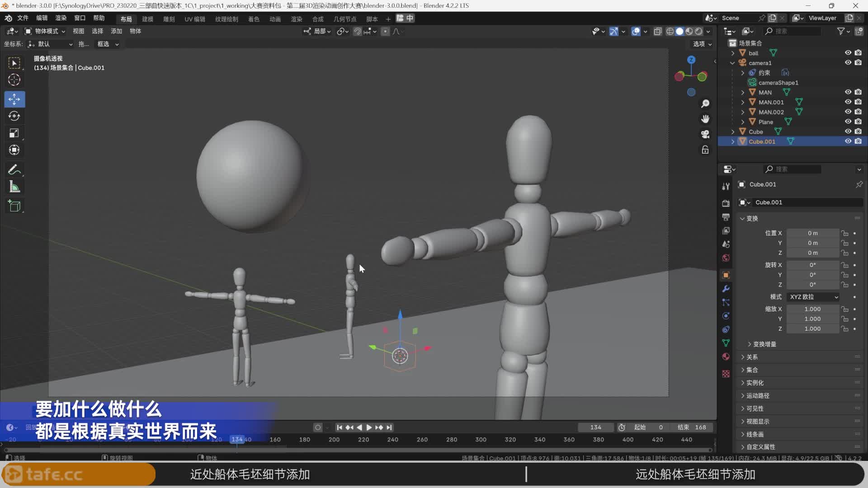Image resolution: width=868 pixels, height=488 pixels.
Task: Open the 选项 options dropdown
Action: [x=702, y=44]
